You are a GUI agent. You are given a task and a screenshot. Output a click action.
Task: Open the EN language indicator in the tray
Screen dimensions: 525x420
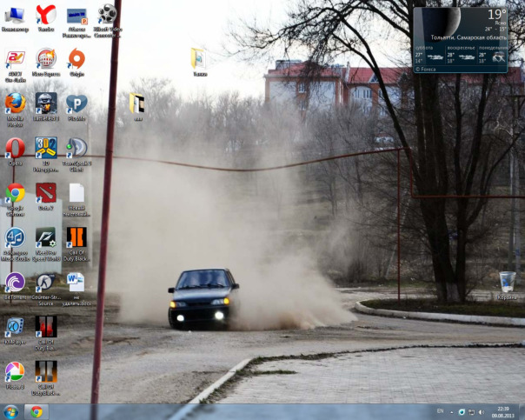tap(440, 411)
